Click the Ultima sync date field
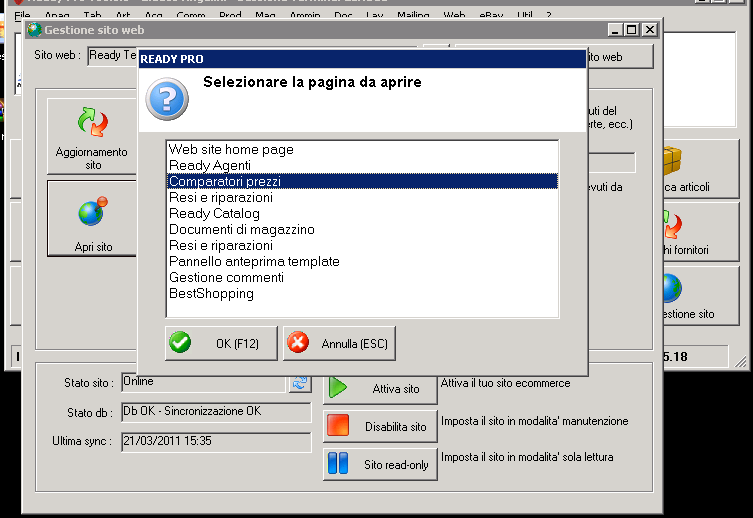The width and height of the screenshot is (753, 518). (216, 442)
